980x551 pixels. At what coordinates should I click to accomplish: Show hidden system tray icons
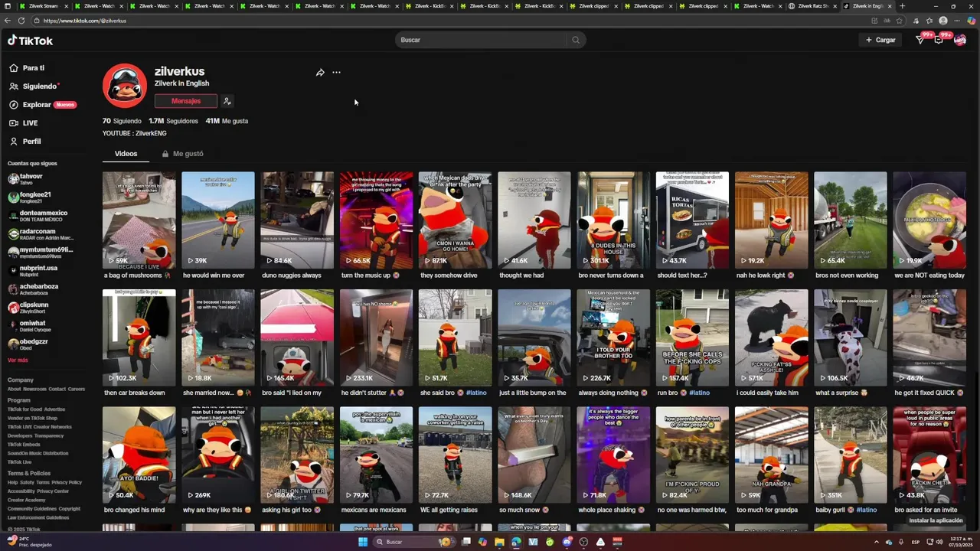(x=877, y=542)
